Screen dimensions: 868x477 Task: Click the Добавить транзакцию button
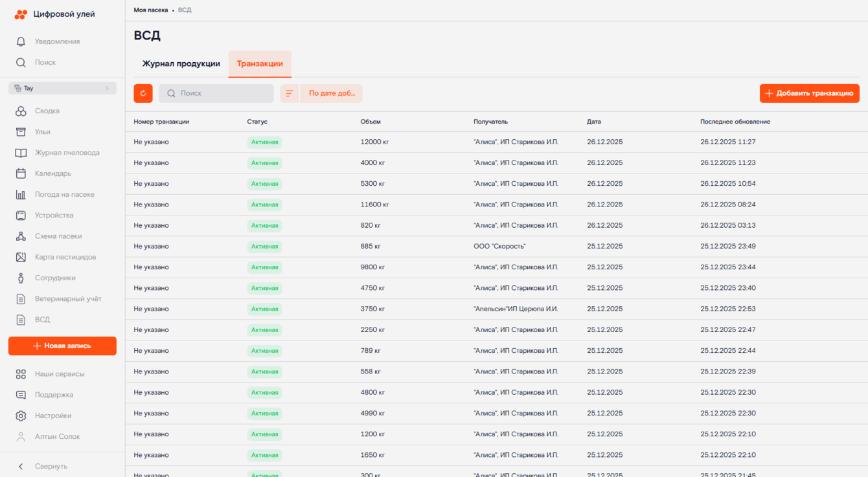click(x=809, y=93)
